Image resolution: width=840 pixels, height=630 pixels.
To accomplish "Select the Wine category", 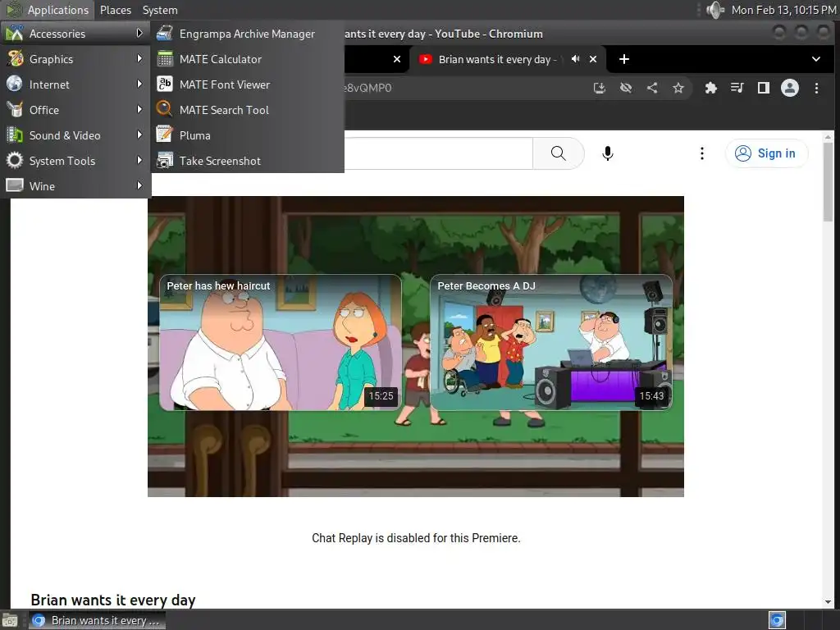I will coord(75,186).
